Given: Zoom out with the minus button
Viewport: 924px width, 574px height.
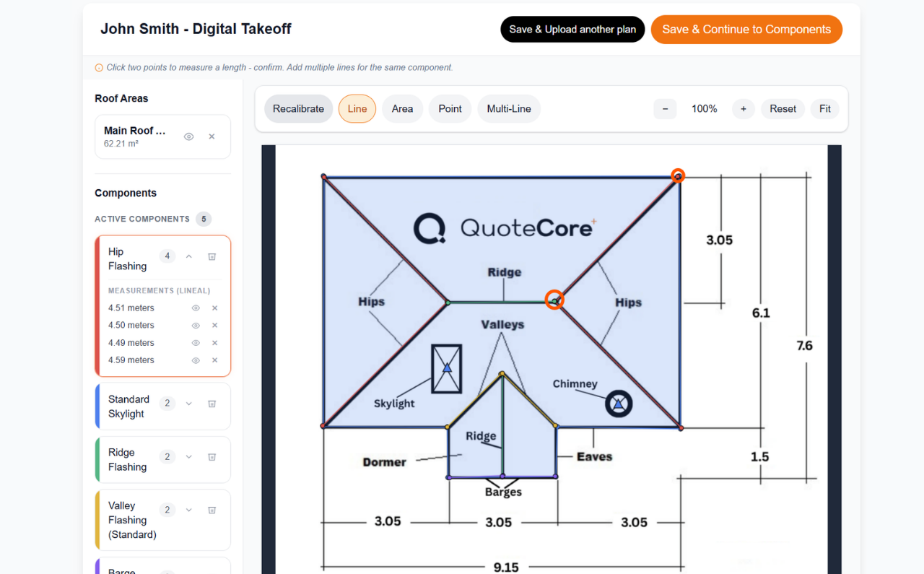Looking at the screenshot, I should click(665, 109).
